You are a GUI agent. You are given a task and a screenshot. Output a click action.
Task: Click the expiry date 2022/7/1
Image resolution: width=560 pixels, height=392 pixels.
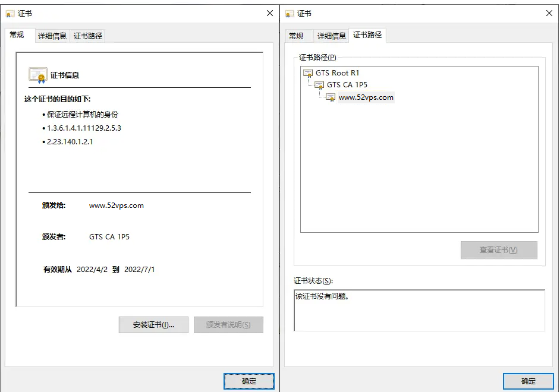[x=139, y=270]
